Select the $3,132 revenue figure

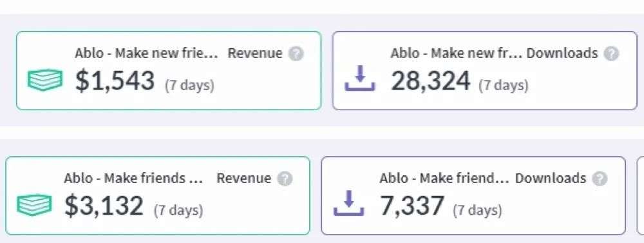104,206
